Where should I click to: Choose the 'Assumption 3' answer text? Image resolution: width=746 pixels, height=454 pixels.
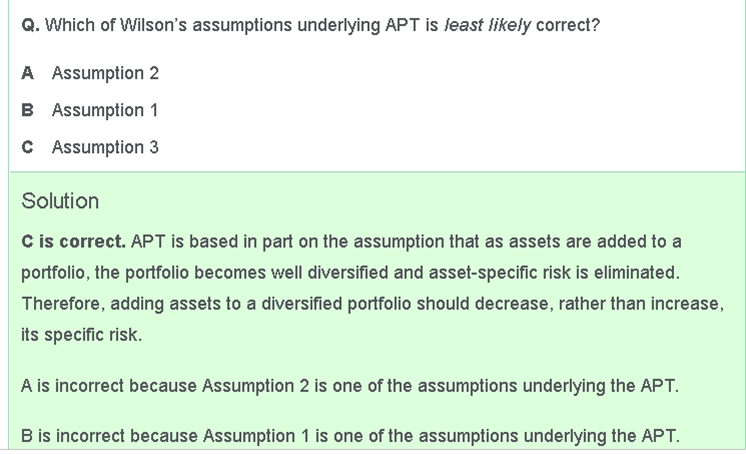point(105,148)
